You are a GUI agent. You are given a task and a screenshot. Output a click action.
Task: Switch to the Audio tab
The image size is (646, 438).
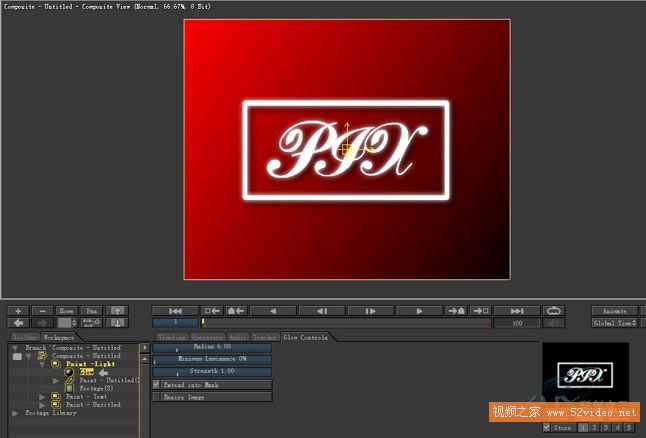coord(238,337)
